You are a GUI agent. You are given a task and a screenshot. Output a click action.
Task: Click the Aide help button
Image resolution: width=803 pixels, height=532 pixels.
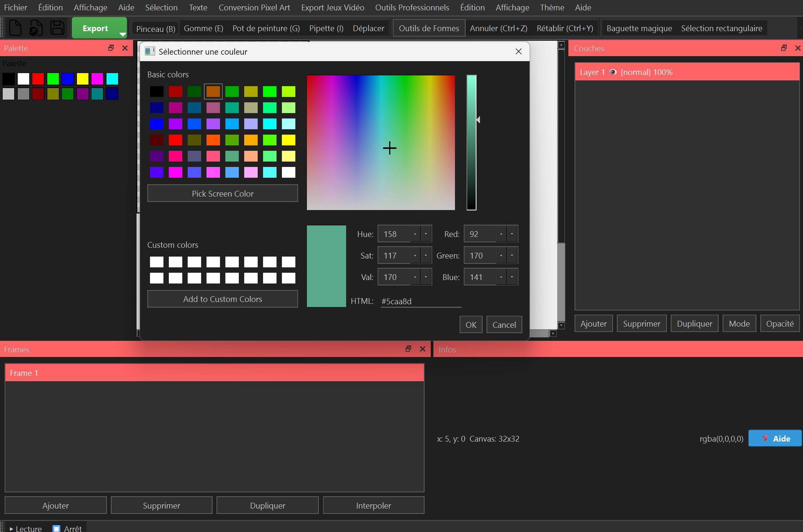(x=775, y=439)
